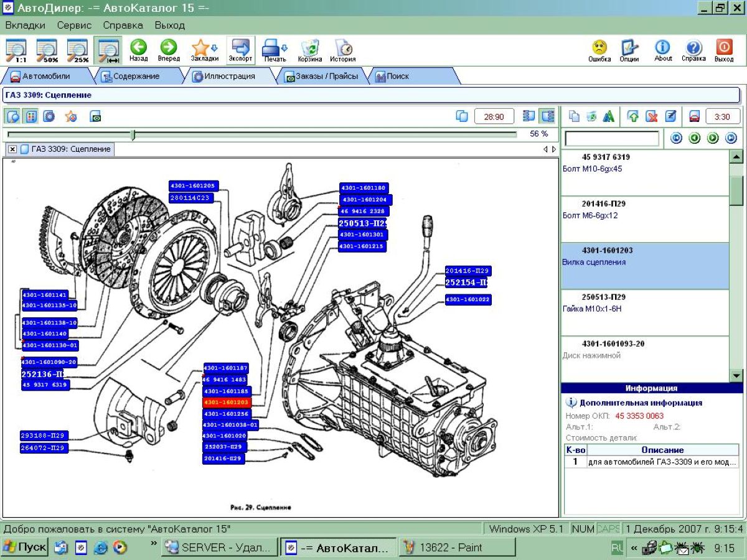
Task: Switch to 13622 - Paint taskbar window
Action: 457,548
